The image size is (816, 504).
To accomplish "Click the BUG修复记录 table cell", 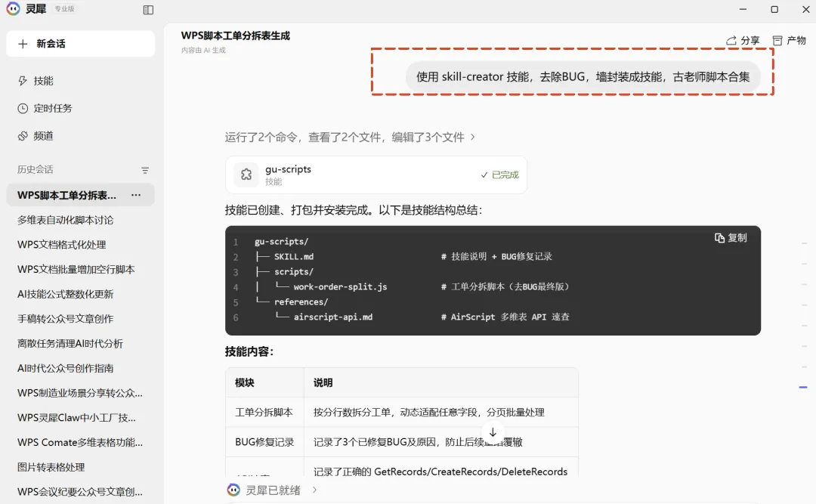I will coord(264,442).
